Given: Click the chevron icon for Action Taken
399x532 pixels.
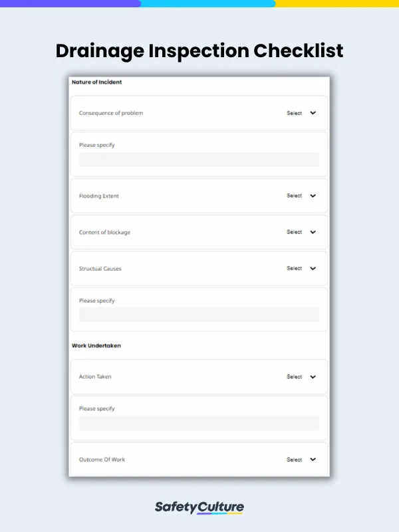Looking at the screenshot, I should [x=313, y=377].
